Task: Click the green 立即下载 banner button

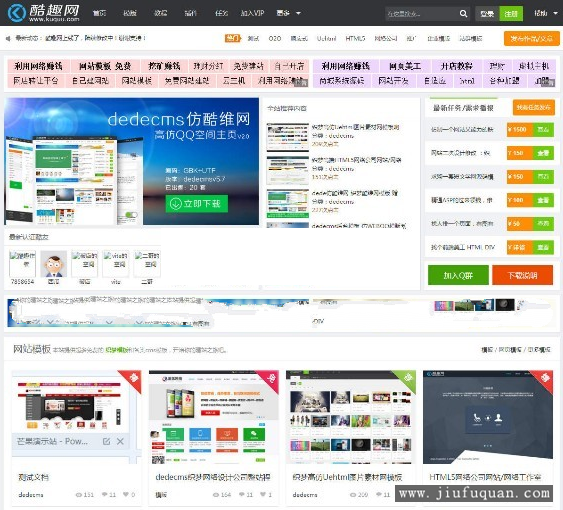Action: point(196,204)
